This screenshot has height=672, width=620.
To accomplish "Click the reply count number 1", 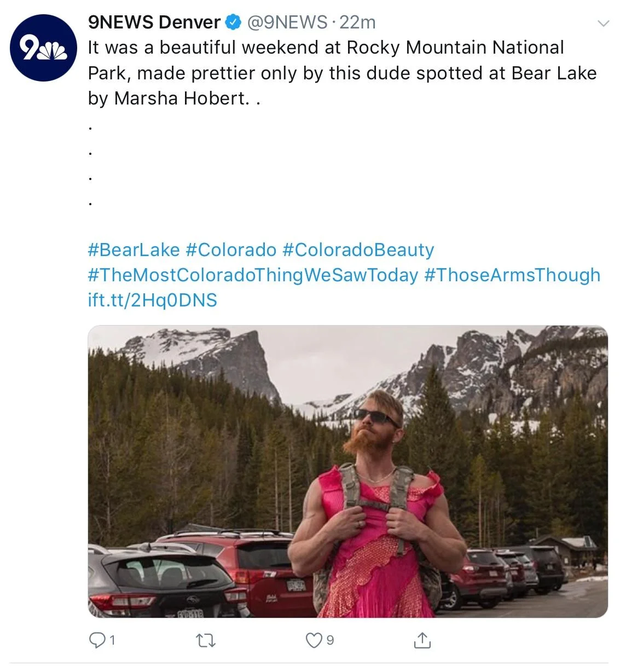I will coord(112,640).
